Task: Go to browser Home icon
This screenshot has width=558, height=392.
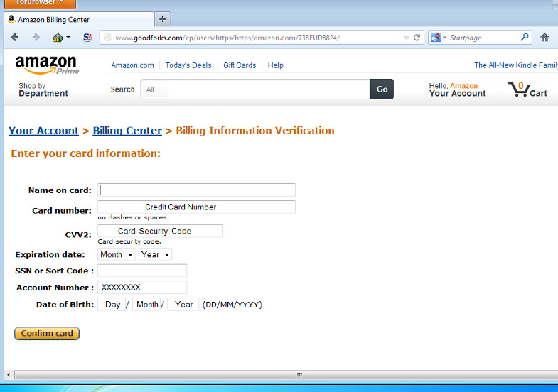Action: pos(544,38)
